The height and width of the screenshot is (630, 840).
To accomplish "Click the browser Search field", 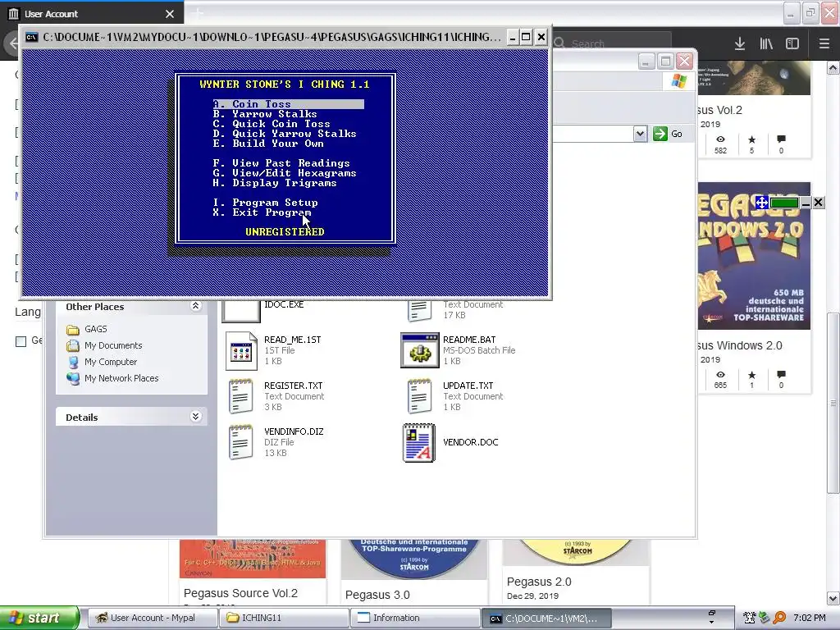I will point(611,43).
